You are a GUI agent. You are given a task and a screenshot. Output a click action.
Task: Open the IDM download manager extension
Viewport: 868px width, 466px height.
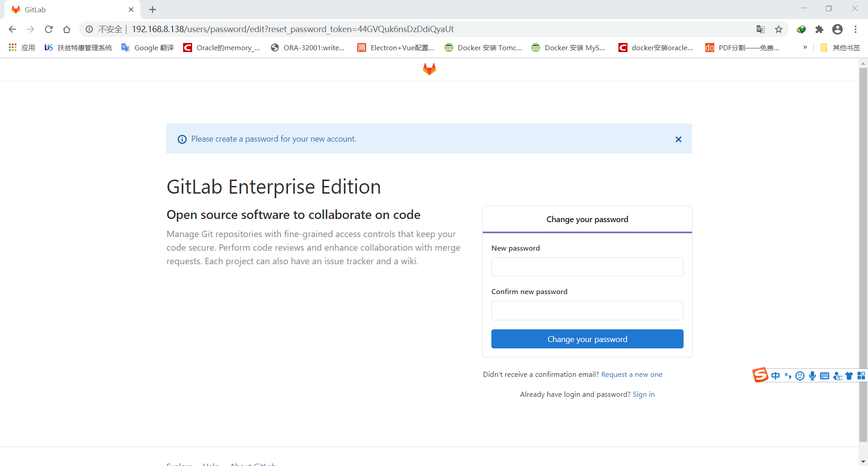[801, 29]
